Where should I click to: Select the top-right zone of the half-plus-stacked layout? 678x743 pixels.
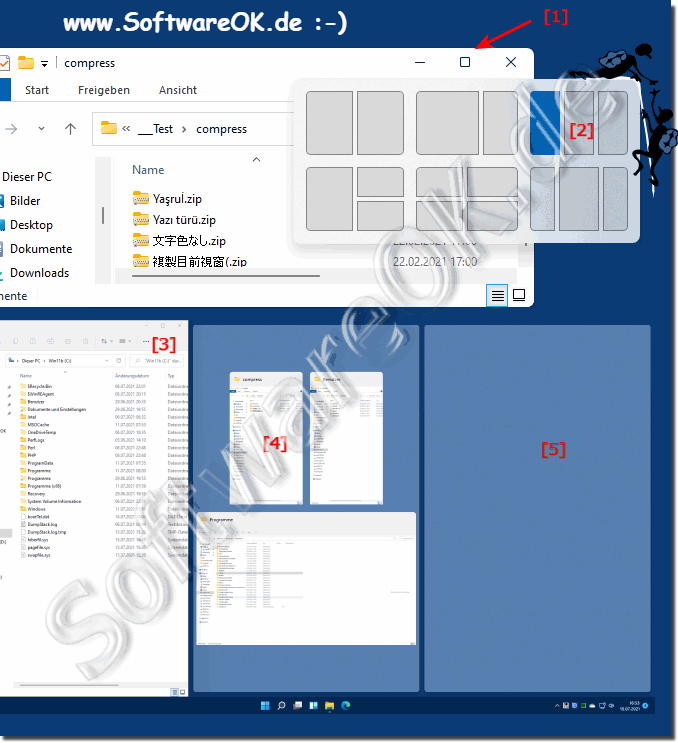pyautogui.click(x=380, y=181)
